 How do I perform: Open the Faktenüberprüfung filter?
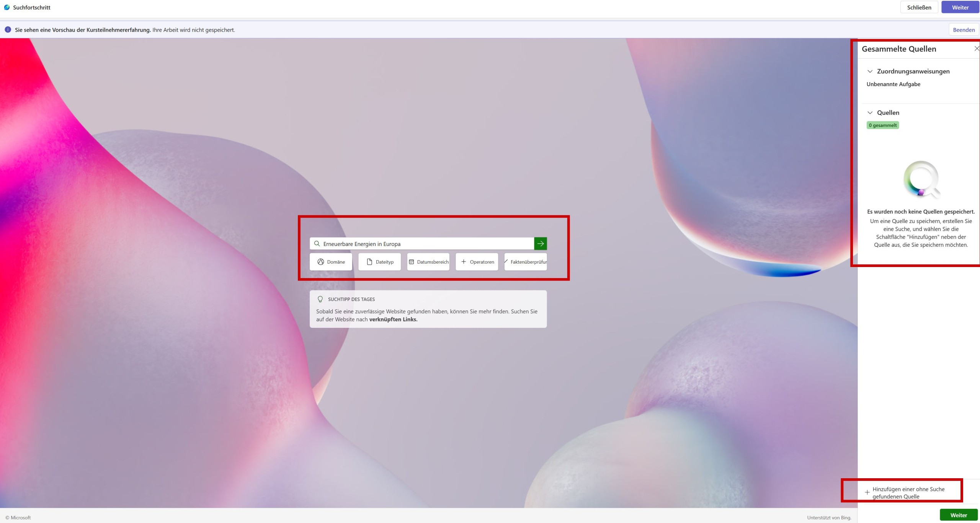pyautogui.click(x=526, y=262)
